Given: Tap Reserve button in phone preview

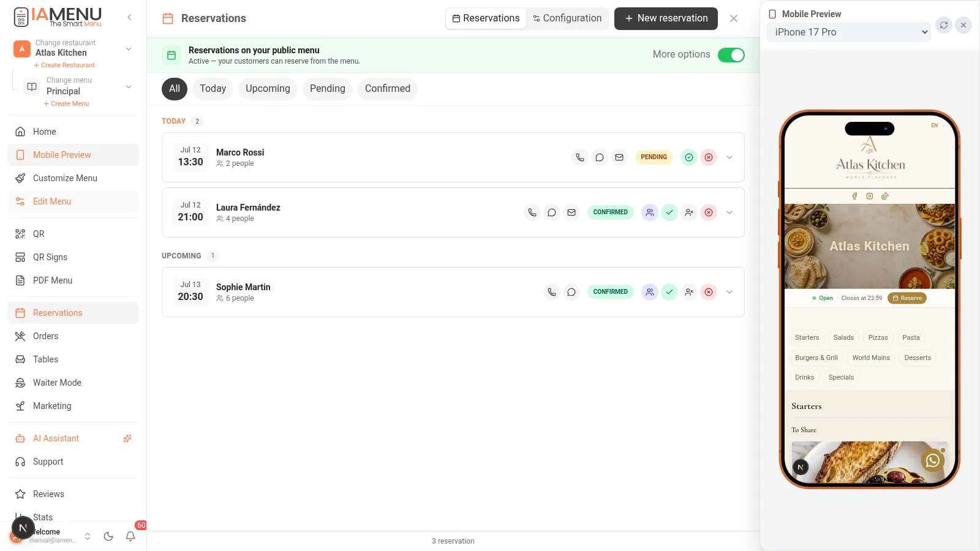Looking at the screenshot, I should pyautogui.click(x=907, y=298).
